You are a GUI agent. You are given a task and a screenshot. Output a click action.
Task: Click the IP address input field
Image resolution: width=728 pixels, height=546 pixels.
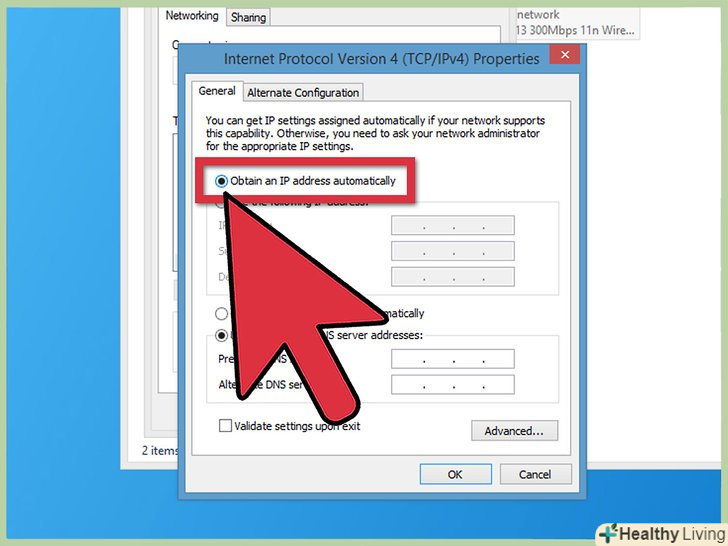click(453, 225)
